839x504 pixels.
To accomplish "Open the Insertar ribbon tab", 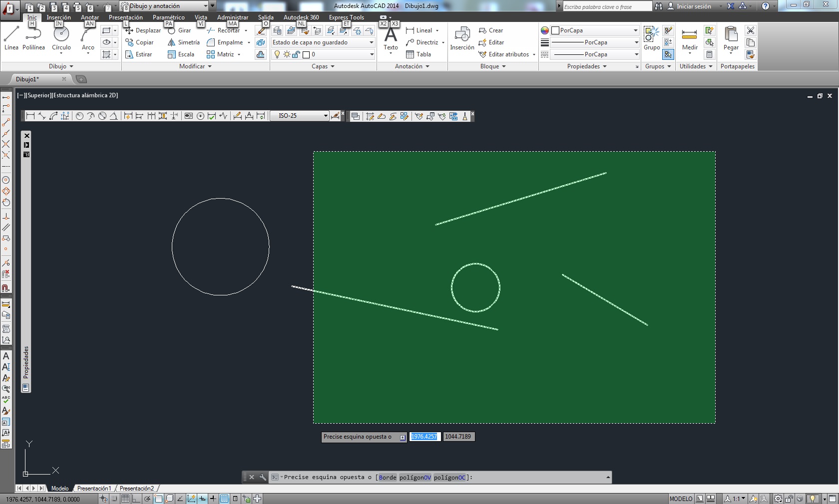I will click(58, 17).
